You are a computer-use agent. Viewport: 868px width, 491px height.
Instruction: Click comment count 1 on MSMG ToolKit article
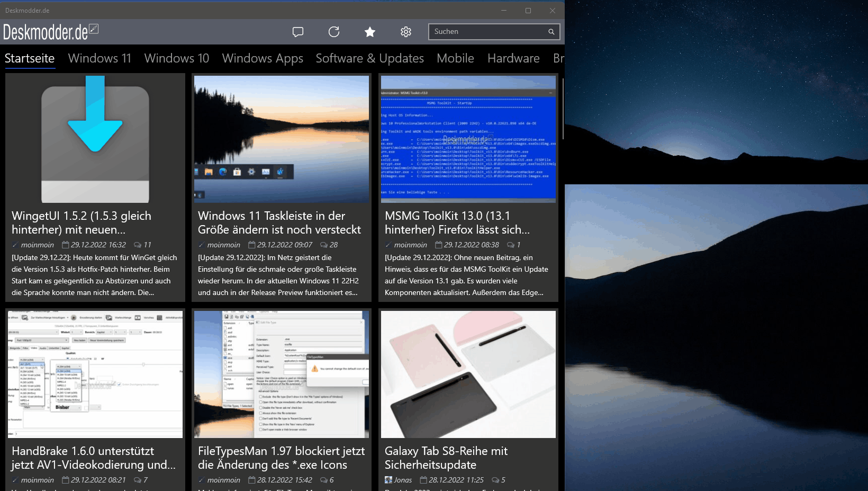pyautogui.click(x=514, y=245)
